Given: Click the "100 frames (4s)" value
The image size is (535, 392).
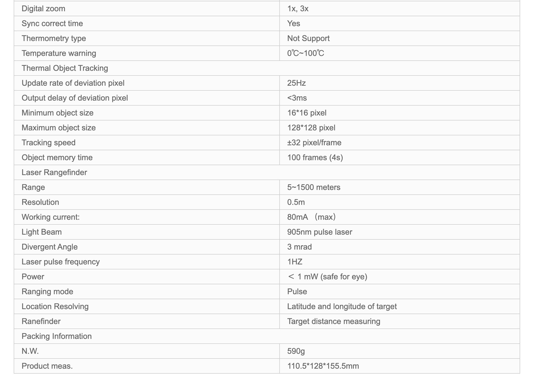Looking at the screenshot, I should 315,157.
